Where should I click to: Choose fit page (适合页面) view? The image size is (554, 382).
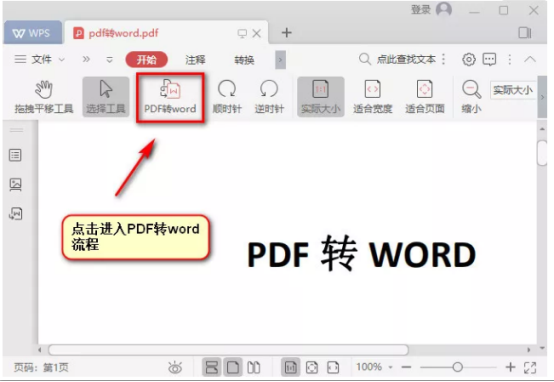pyautogui.click(x=424, y=96)
